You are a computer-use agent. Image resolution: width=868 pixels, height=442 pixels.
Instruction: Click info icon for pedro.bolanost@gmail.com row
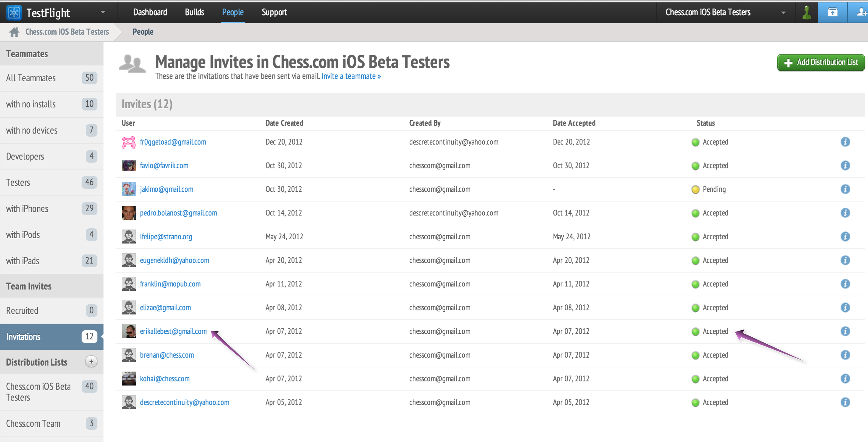(845, 213)
